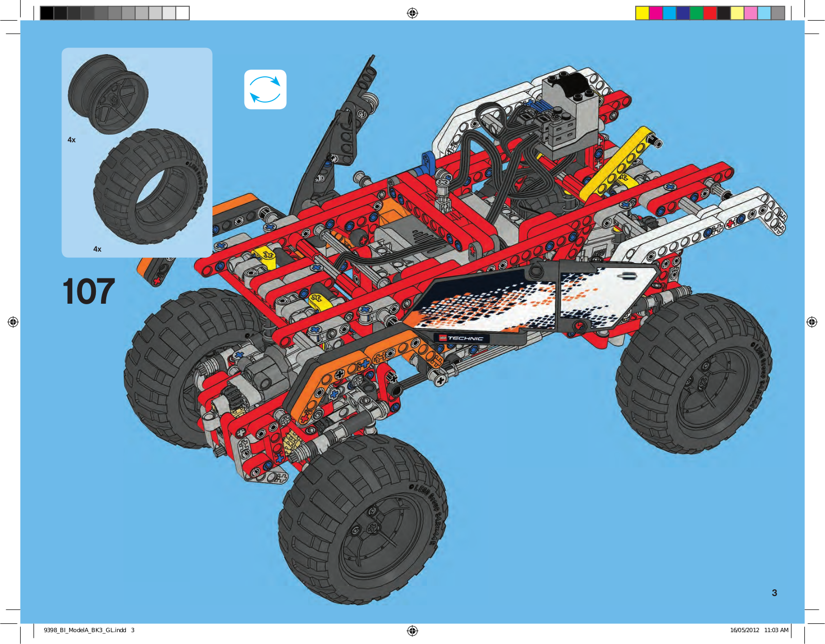Click the LEGO TECHNIC label on the model
Image resolution: width=825 pixels, height=644 pixels.
coord(461,338)
